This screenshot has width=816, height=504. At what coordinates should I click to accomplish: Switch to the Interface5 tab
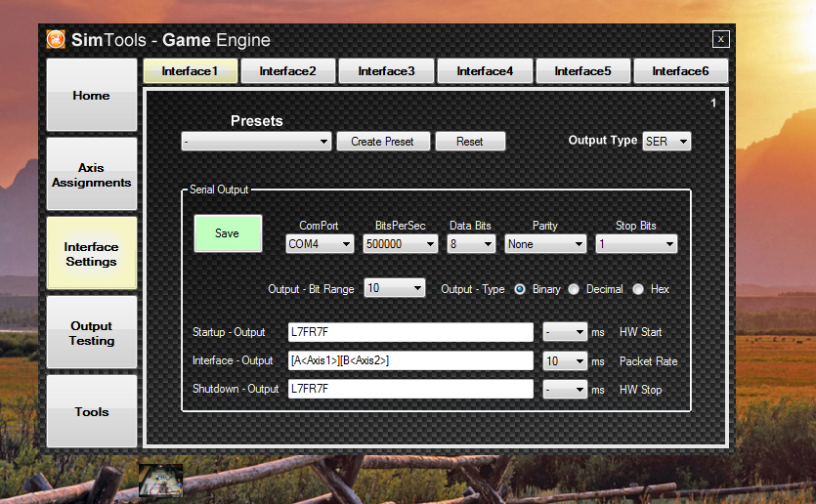pos(582,71)
